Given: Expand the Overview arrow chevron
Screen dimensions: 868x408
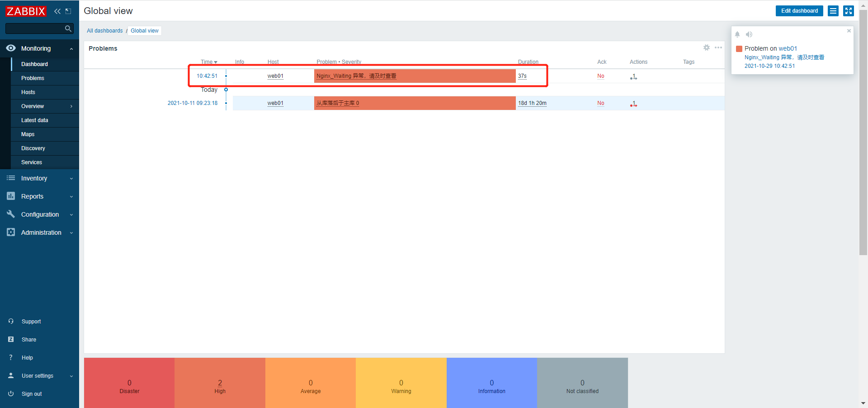Looking at the screenshot, I should point(71,106).
